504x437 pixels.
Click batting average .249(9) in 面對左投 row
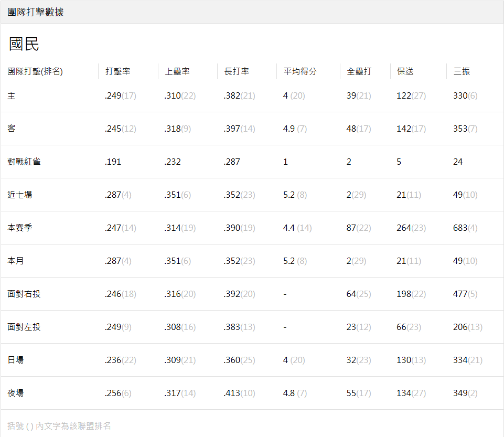118,327
